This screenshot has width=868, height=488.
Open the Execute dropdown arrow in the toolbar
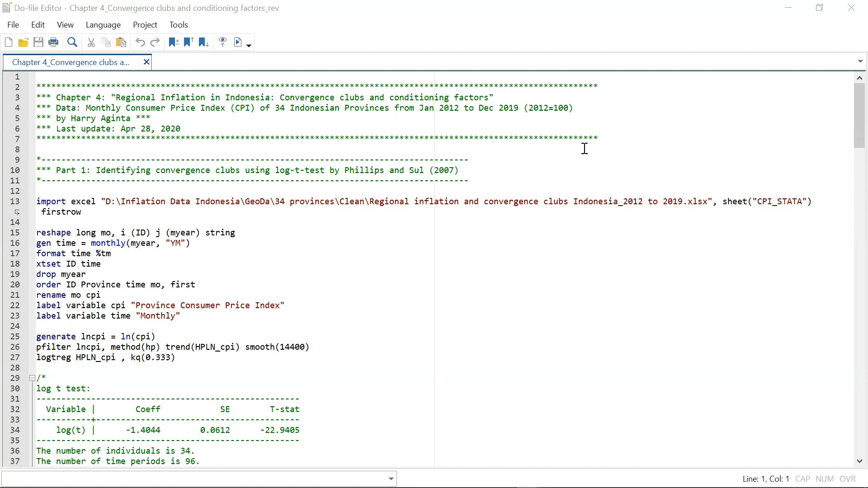(x=249, y=45)
